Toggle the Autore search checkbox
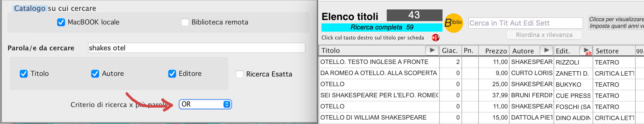The image size is (644, 124). pyautogui.click(x=95, y=74)
